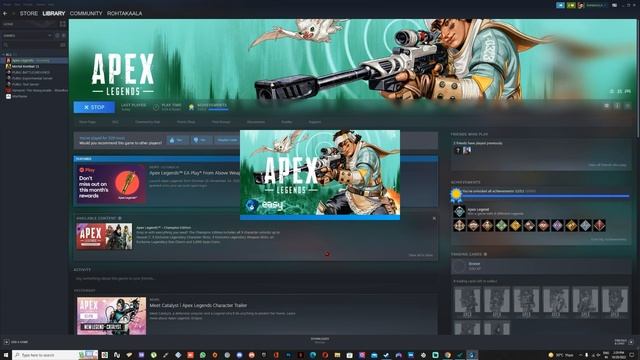Click the Play Time clock icon

[x=156, y=108]
